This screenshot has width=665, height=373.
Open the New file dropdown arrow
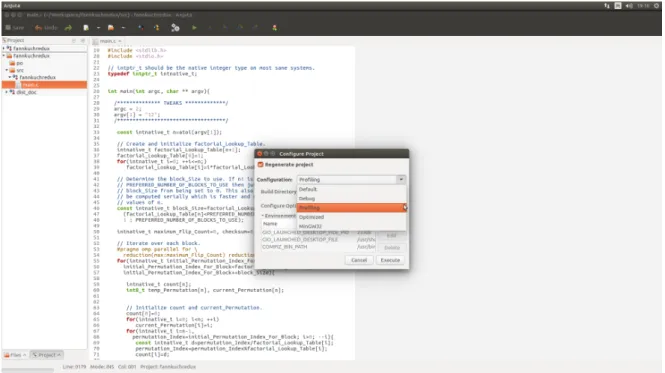point(98,28)
